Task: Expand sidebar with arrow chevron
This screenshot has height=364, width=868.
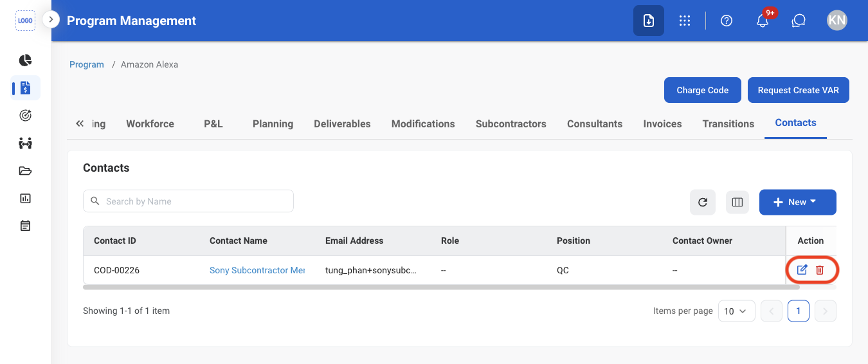Action: [51, 19]
